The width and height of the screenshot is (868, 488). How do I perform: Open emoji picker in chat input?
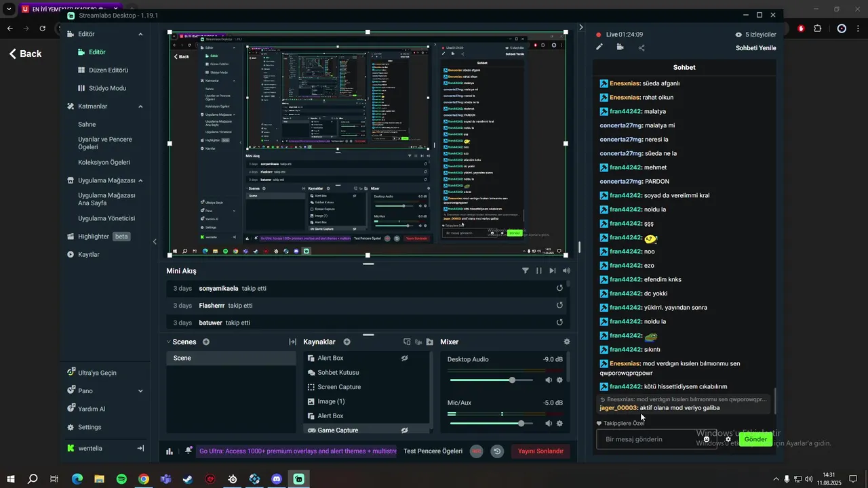(x=707, y=439)
